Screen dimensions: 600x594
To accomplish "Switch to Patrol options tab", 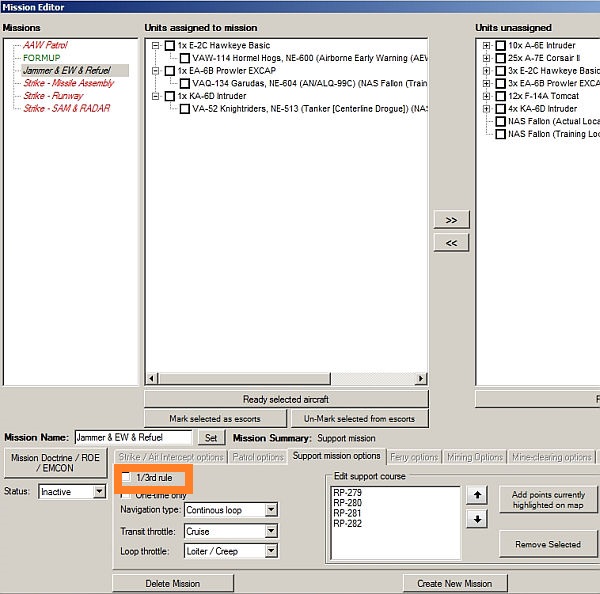I will coord(258,457).
